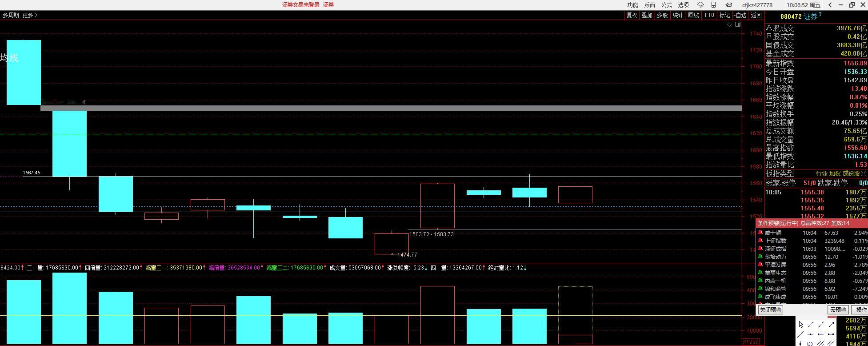Click the 成份股 constituents label
This screenshot has height=346, width=868.
[x=851, y=173]
